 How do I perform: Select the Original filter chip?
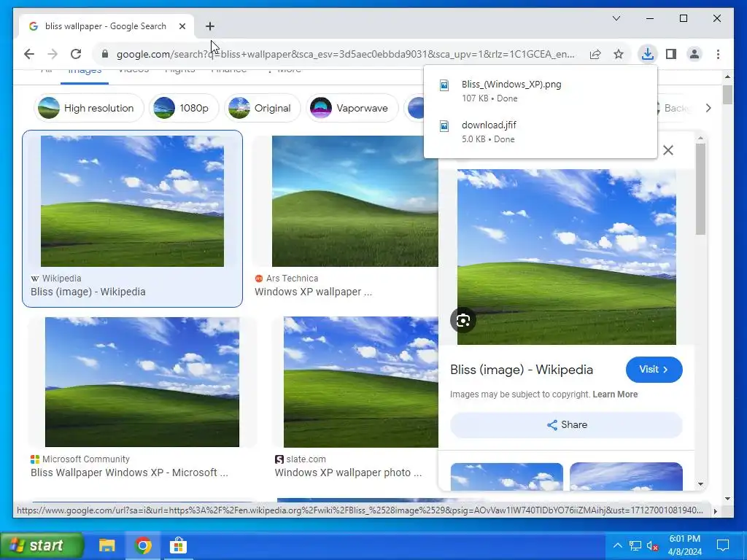pyautogui.click(x=262, y=108)
